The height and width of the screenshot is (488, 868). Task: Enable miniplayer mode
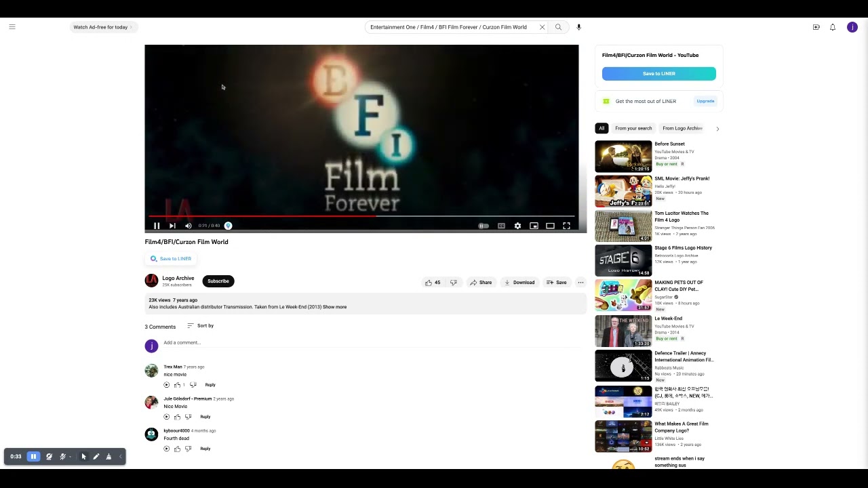(534, 226)
